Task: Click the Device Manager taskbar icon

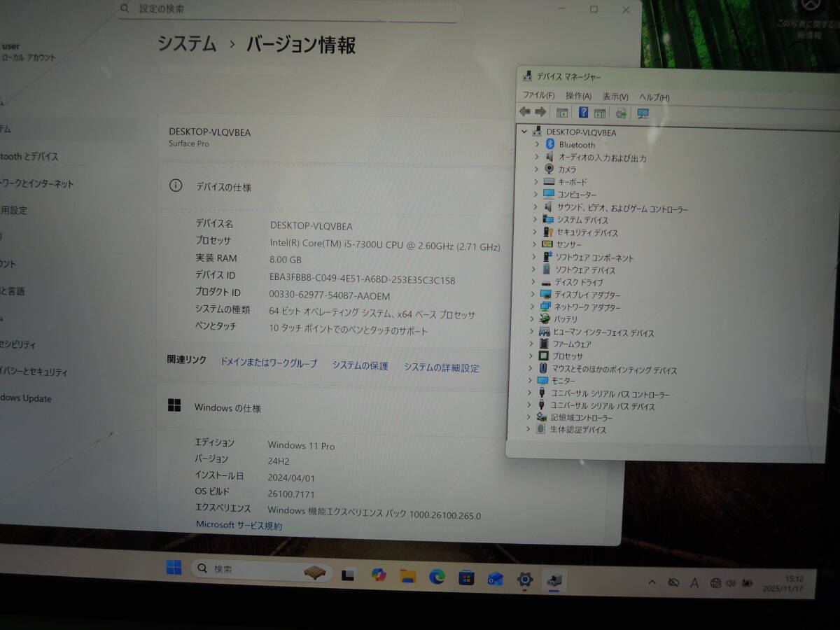Action: coord(554,580)
